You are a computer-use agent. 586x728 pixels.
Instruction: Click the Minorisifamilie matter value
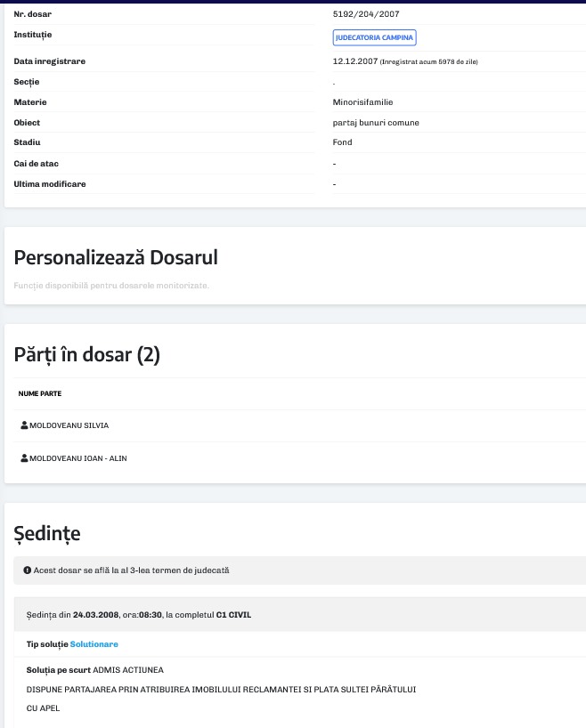tap(362, 102)
